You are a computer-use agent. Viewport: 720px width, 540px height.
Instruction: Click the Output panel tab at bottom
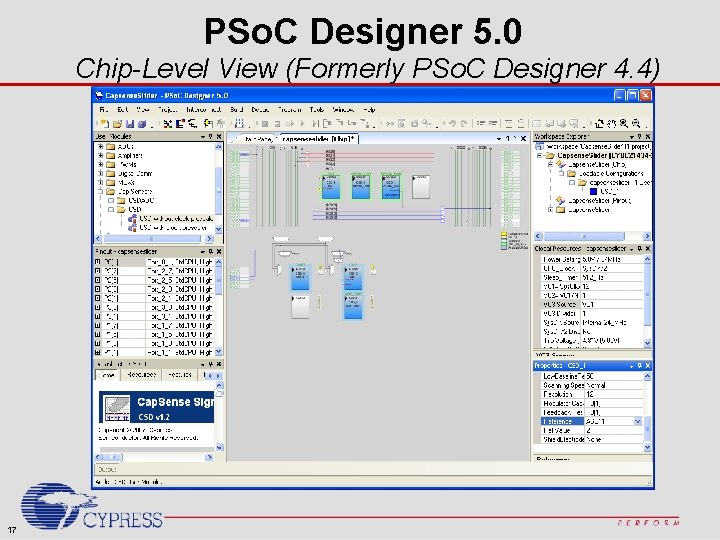click(x=107, y=469)
